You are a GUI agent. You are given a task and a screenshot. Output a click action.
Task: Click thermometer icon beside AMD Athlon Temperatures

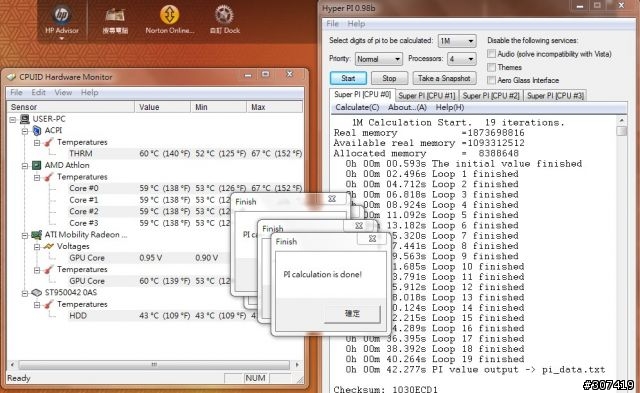[49, 177]
